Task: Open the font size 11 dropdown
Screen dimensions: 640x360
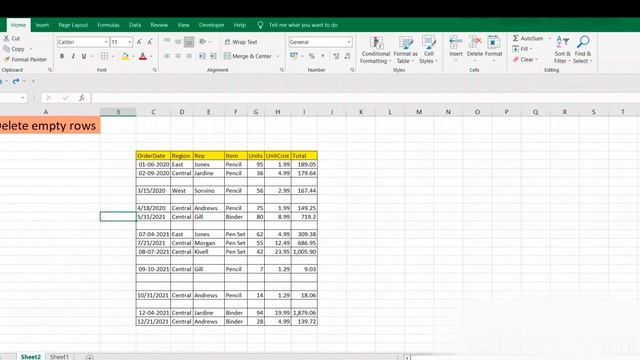Action: [130, 42]
